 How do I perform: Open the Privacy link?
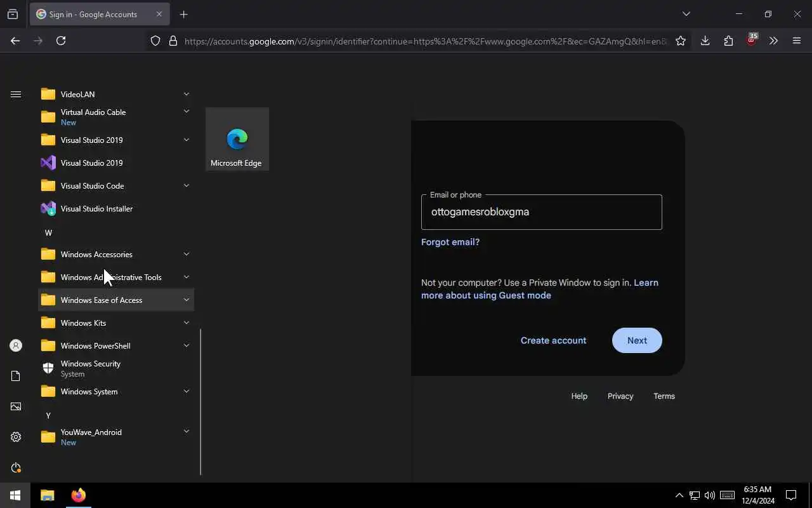(x=620, y=396)
